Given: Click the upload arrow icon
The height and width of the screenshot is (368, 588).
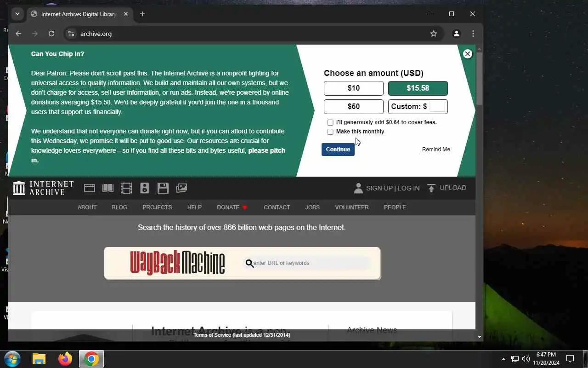Looking at the screenshot, I should 431,188.
